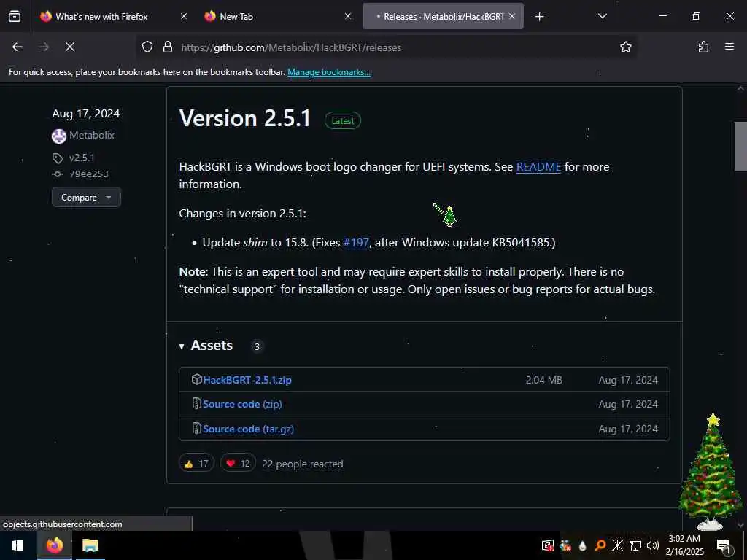This screenshot has height=560, width=747.
Task: Click 2.04 MB file size text
Action: click(x=543, y=380)
